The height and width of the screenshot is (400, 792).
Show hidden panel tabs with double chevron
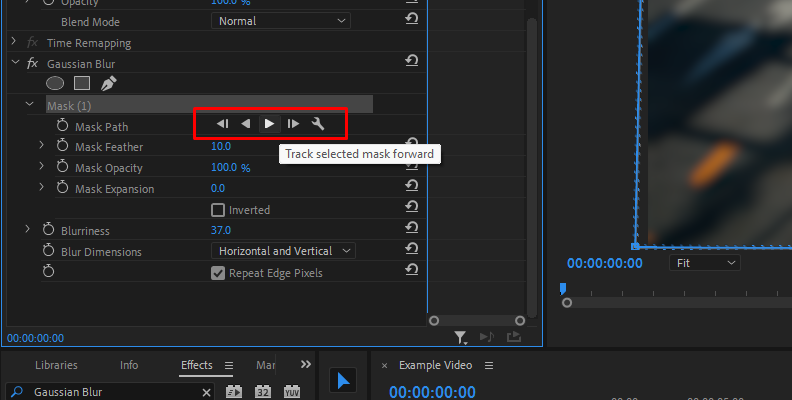tap(306, 364)
